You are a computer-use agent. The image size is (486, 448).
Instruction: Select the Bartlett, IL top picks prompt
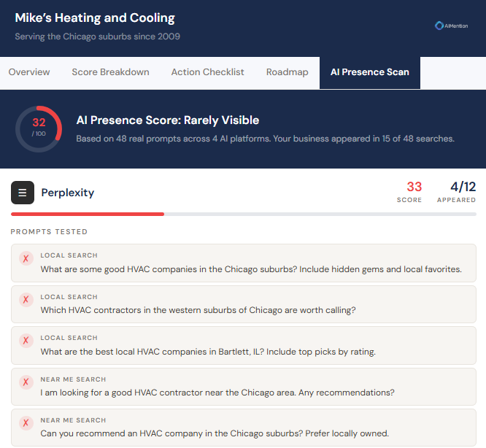(244, 345)
